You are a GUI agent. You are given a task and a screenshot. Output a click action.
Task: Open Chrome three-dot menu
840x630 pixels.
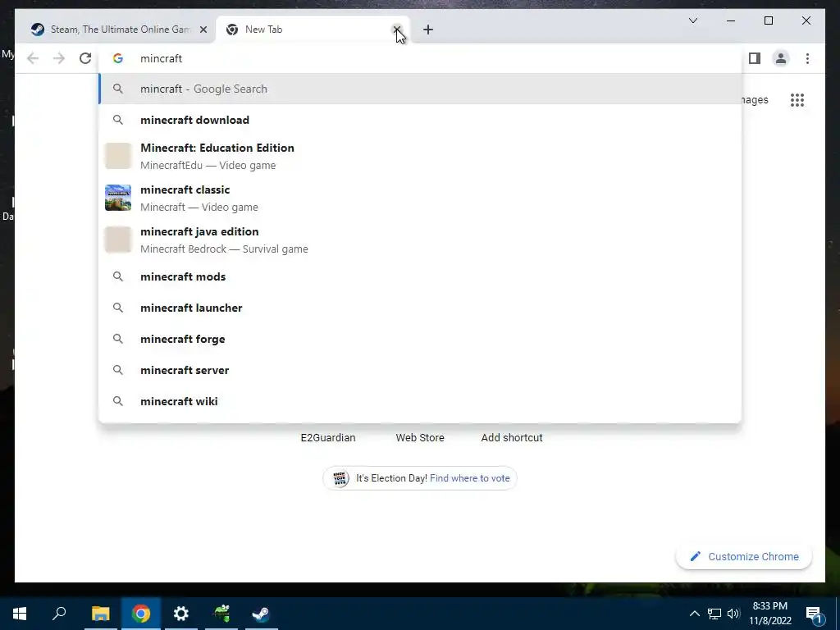pos(807,58)
